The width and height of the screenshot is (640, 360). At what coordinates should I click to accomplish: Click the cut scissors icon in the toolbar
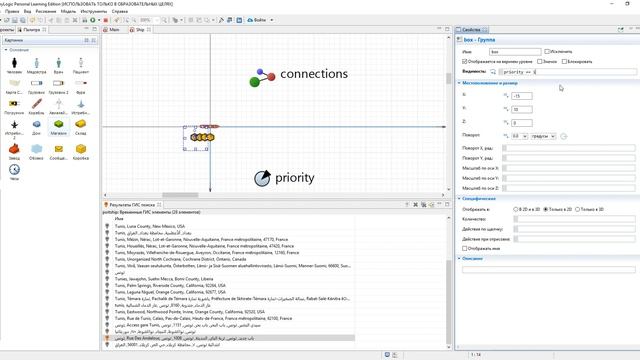pos(50,20)
